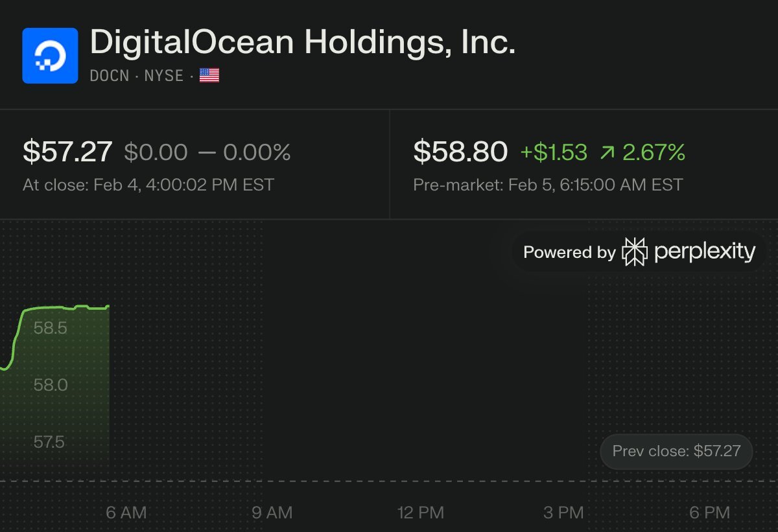Click the DOCN ticker symbol text

(110, 76)
